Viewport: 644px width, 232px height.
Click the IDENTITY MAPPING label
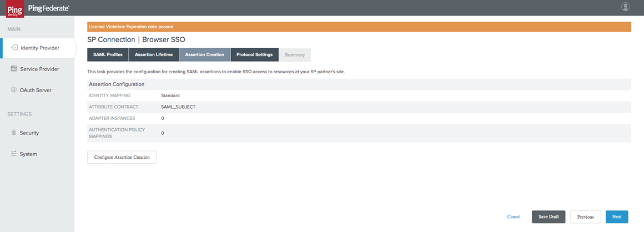coord(110,95)
